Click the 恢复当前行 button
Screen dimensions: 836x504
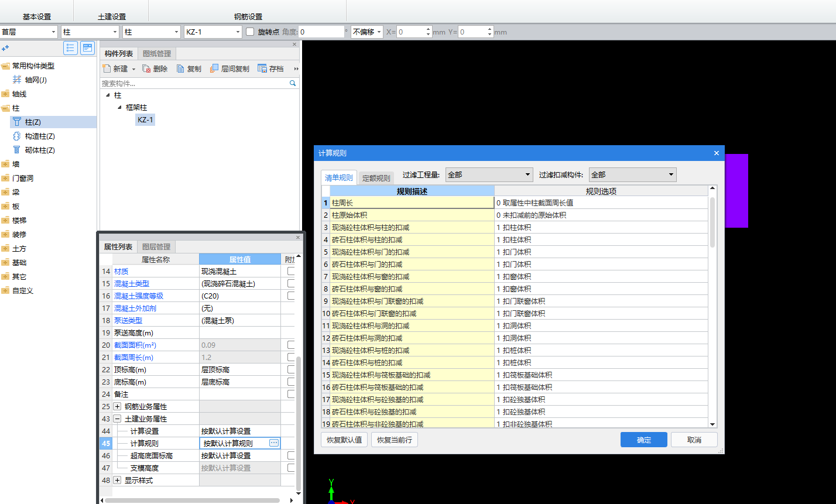[395, 440]
